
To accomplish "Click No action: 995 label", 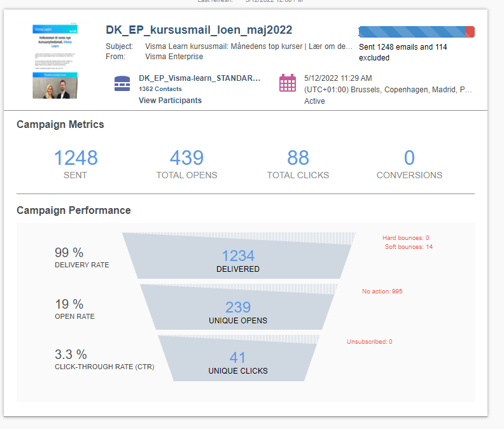I will click(382, 292).
